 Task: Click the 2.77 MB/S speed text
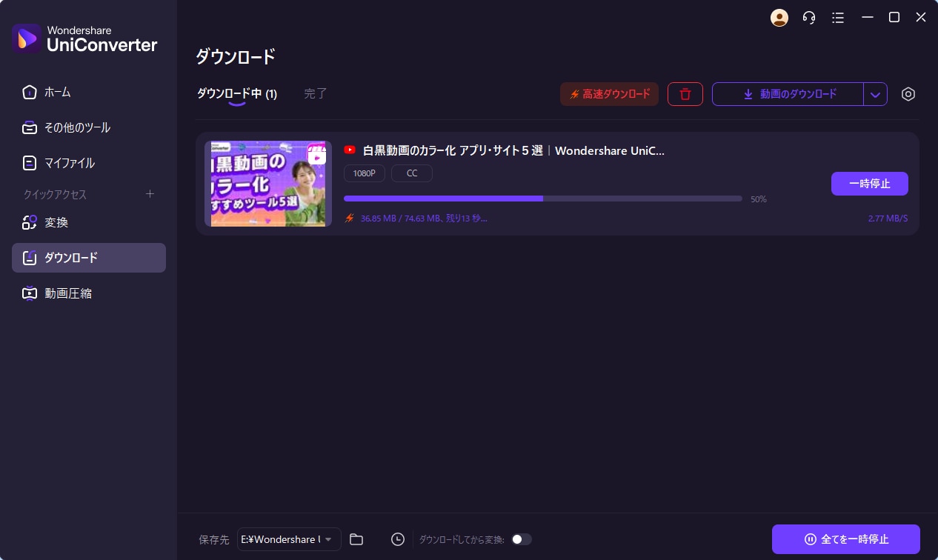point(888,219)
